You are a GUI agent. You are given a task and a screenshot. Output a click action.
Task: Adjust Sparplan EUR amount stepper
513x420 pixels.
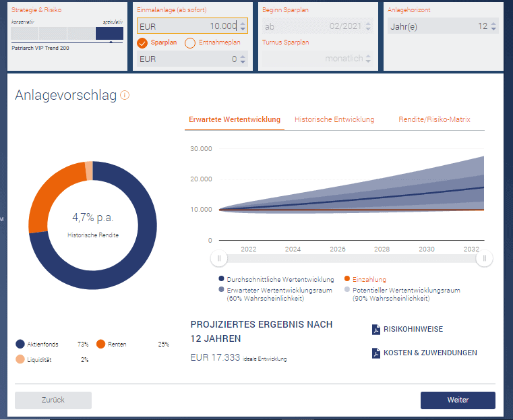click(243, 59)
